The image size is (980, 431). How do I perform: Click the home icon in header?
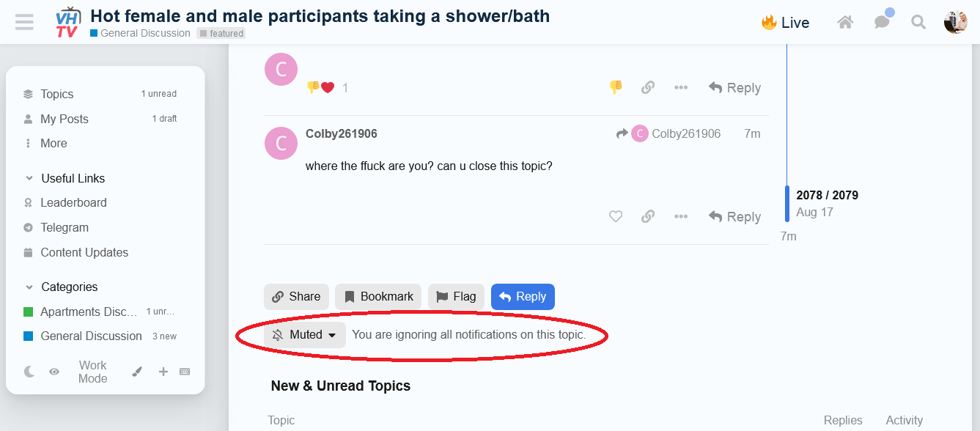845,23
